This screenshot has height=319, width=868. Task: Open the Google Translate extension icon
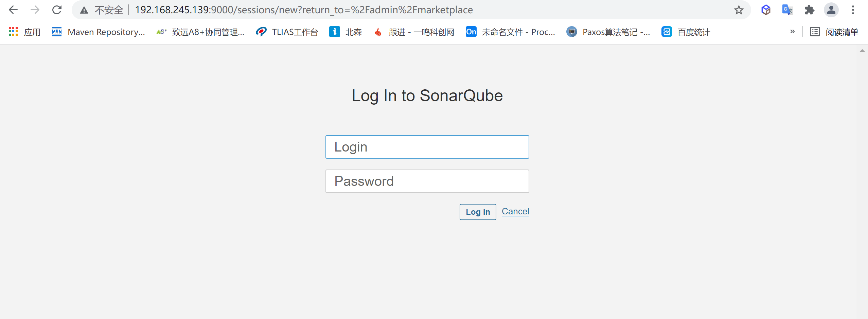tap(787, 10)
